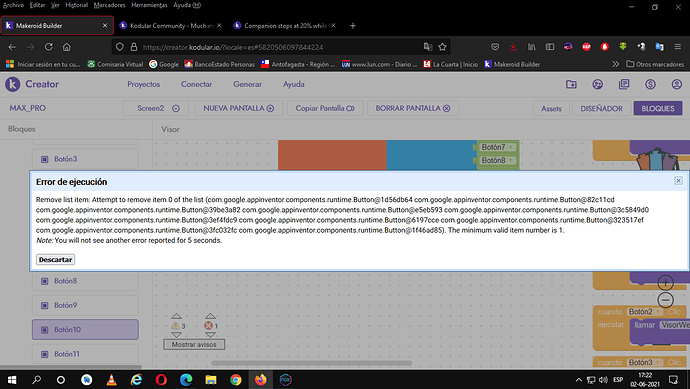The image size is (690, 389).
Task: Click the Firefox downloads icon
Action: pyautogui.click(x=513, y=47)
